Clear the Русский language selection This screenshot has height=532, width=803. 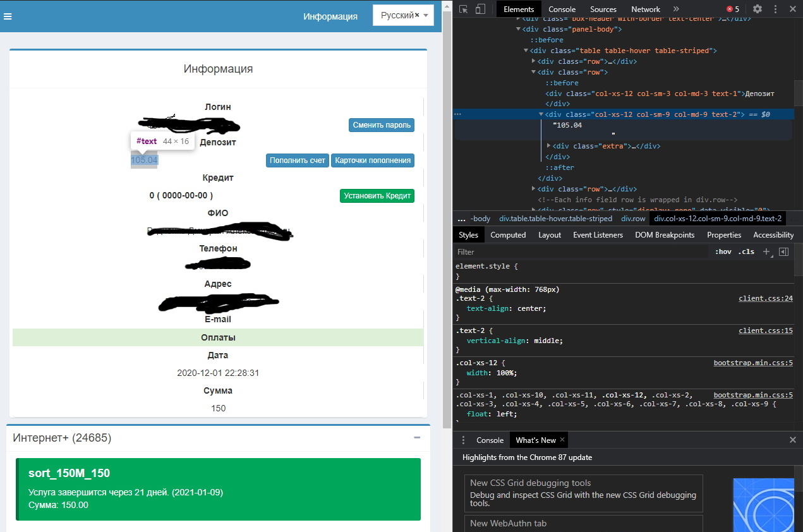pyautogui.click(x=417, y=15)
